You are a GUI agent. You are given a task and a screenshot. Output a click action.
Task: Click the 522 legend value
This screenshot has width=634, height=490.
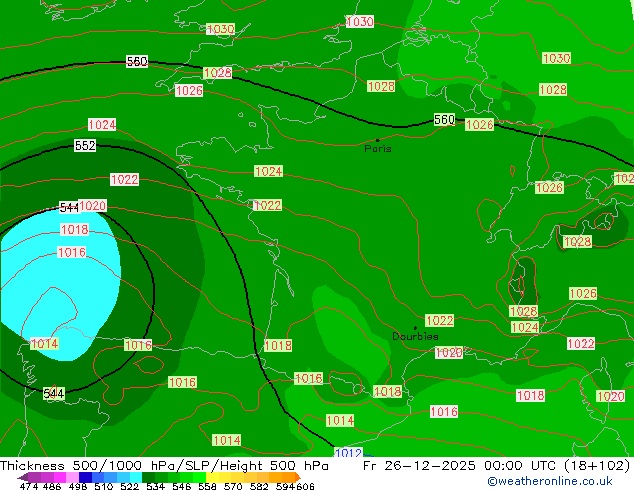click(x=129, y=486)
